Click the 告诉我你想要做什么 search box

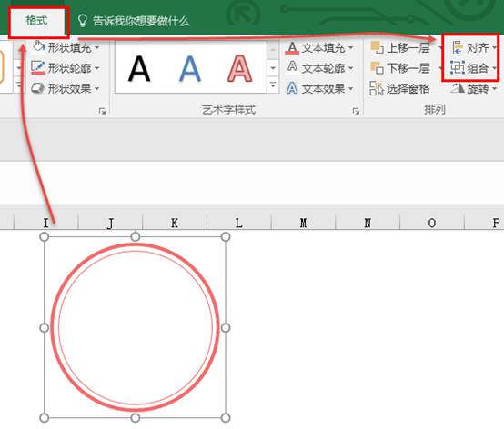tap(134, 21)
